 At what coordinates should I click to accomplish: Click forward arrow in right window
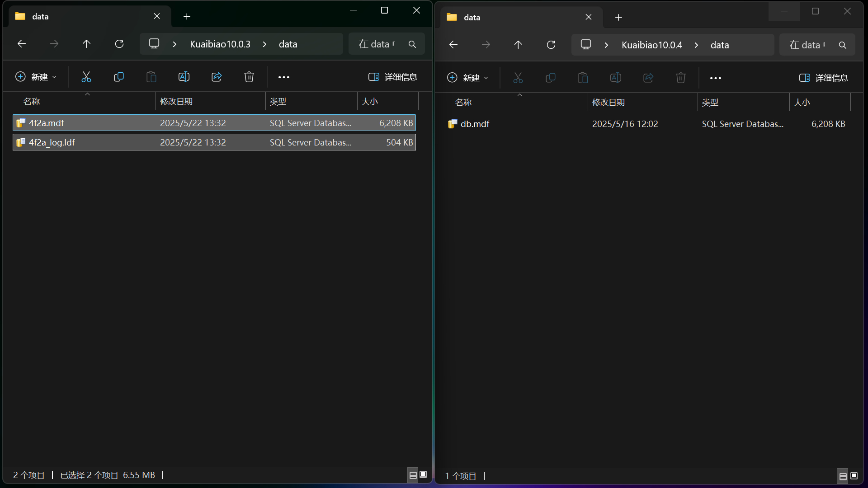point(486,45)
